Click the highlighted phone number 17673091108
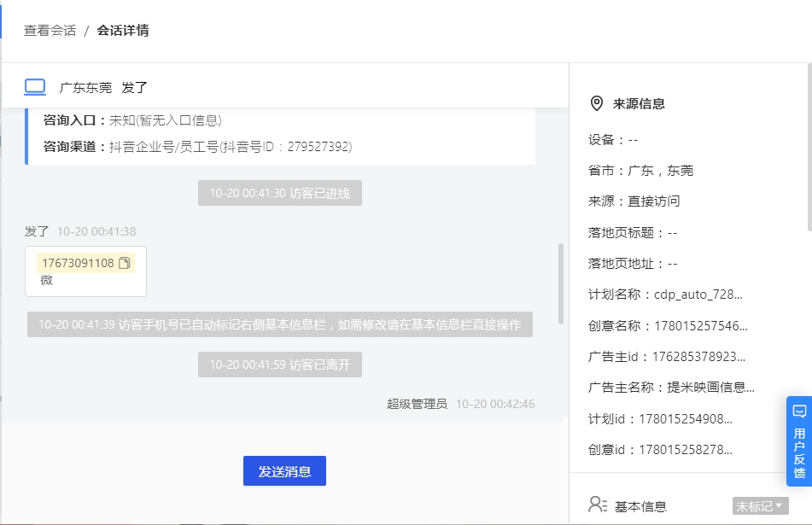812x525 pixels. pyautogui.click(x=78, y=263)
